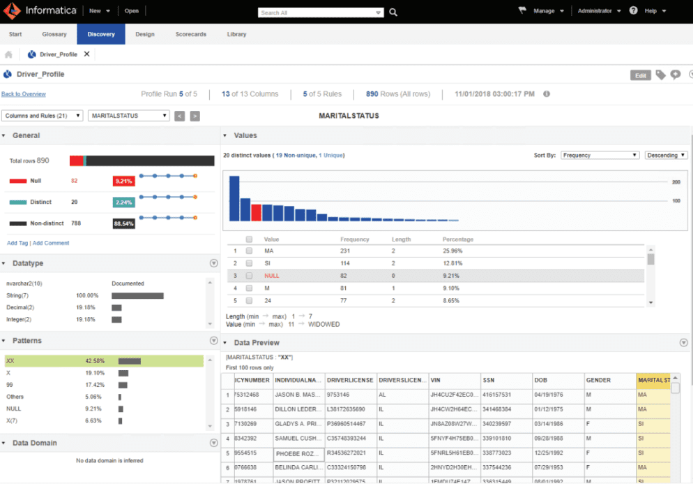
Task: Go to previous column arrow button
Action: click(179, 116)
